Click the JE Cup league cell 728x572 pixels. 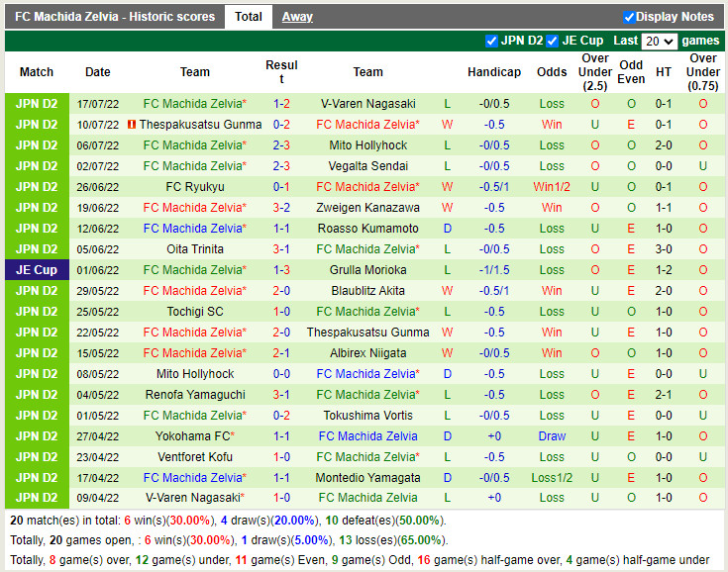[37, 270]
